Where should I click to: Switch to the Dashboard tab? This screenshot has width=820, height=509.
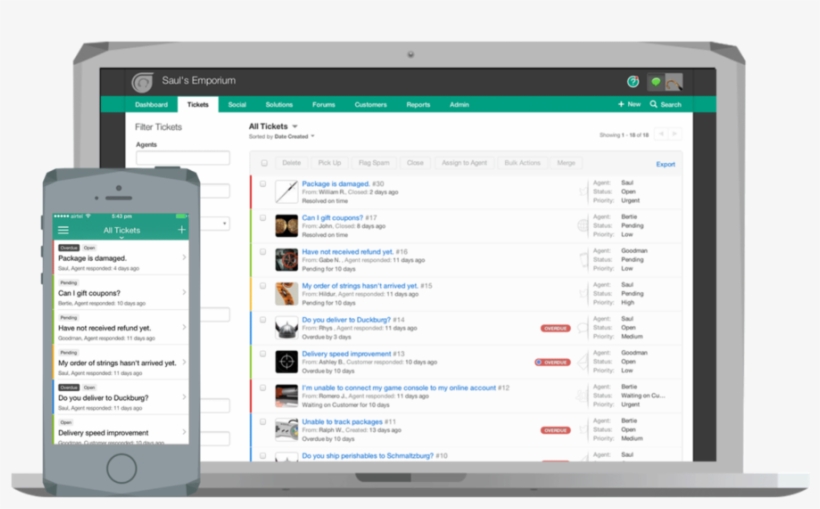151,105
